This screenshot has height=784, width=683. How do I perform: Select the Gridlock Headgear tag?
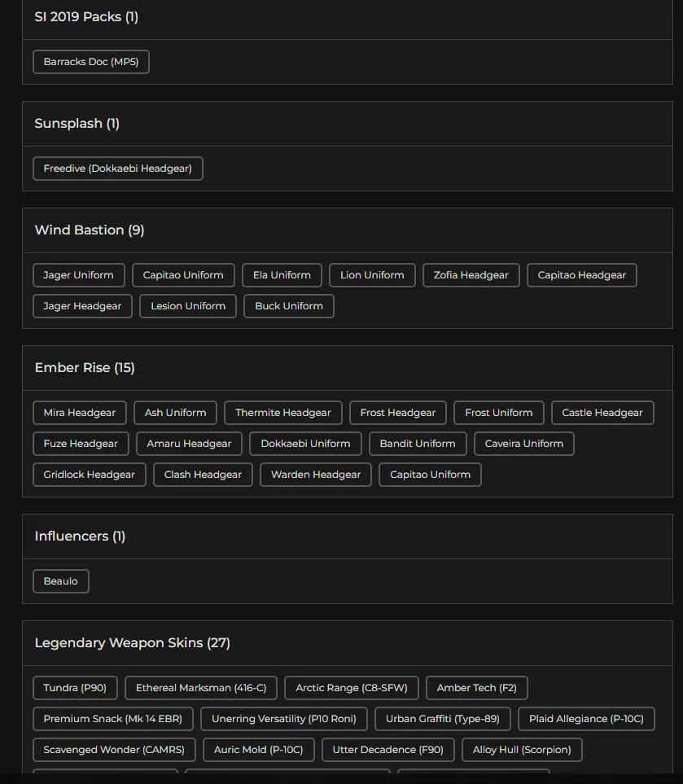tap(90, 475)
